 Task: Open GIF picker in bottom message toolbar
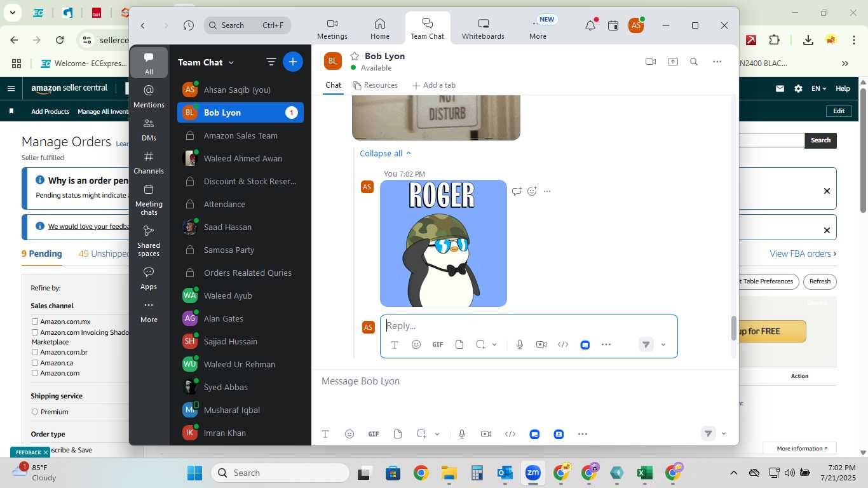(x=374, y=434)
